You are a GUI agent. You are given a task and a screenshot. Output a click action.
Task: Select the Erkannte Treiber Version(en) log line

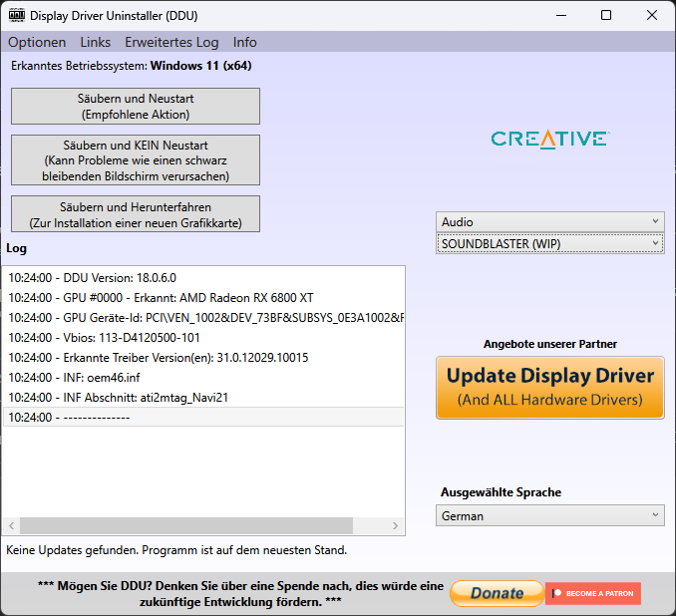tap(203, 358)
